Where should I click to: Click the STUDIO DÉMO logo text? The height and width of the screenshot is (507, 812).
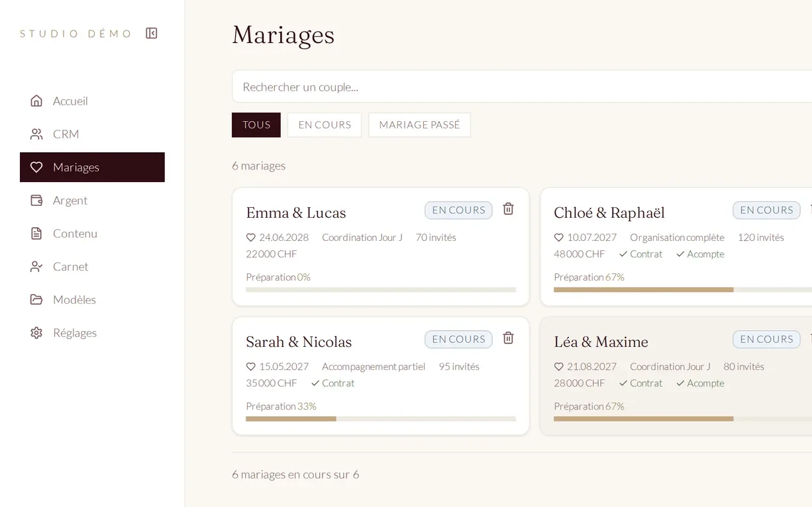(76, 34)
